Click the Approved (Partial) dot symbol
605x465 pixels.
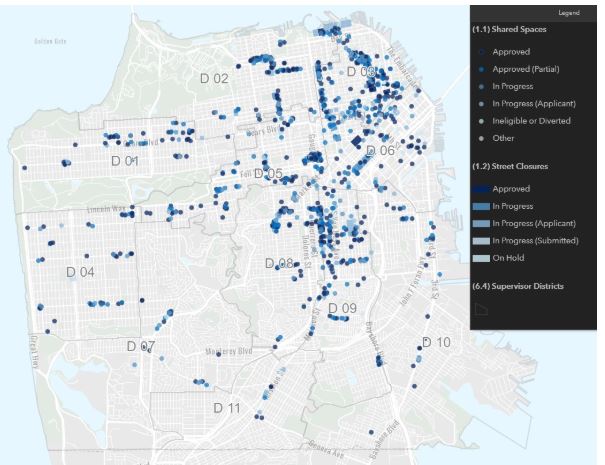click(481, 69)
